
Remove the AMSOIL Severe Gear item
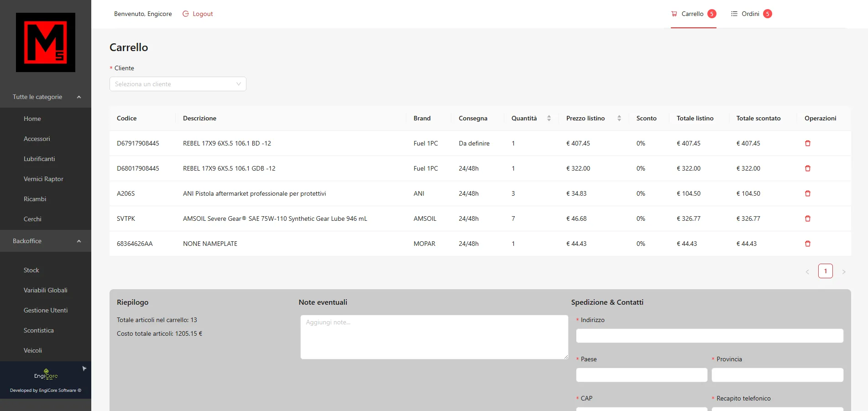click(807, 219)
